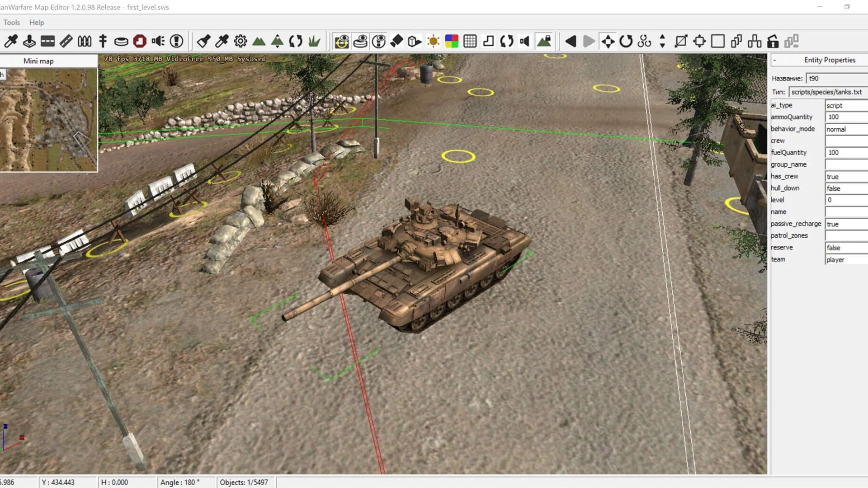Click the open padlock unlock icon
This screenshot has width=868, height=488.
[x=773, y=41]
